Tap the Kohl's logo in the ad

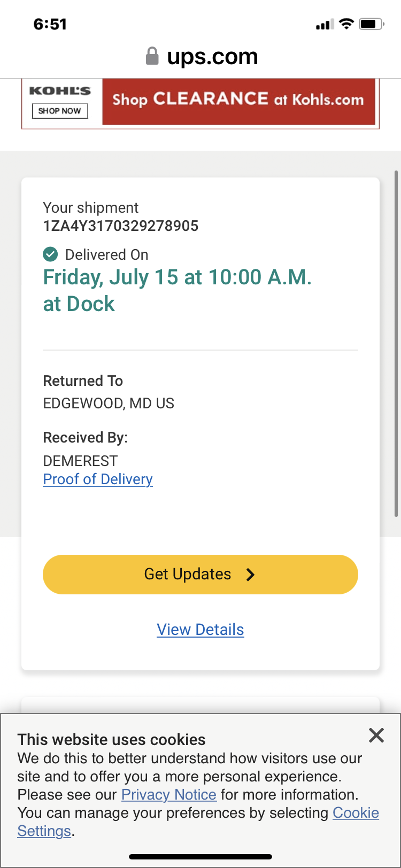coord(60,91)
